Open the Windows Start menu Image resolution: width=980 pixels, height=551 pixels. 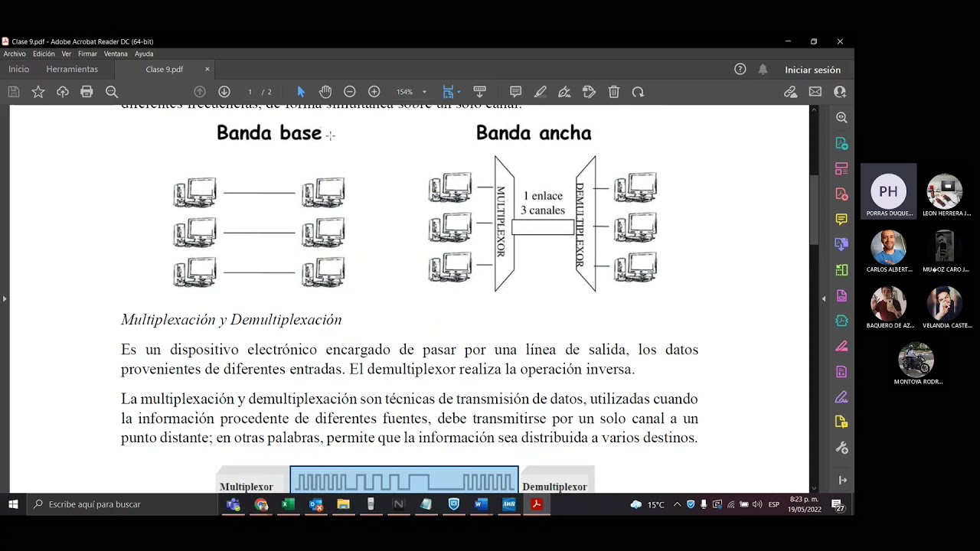tap(13, 504)
